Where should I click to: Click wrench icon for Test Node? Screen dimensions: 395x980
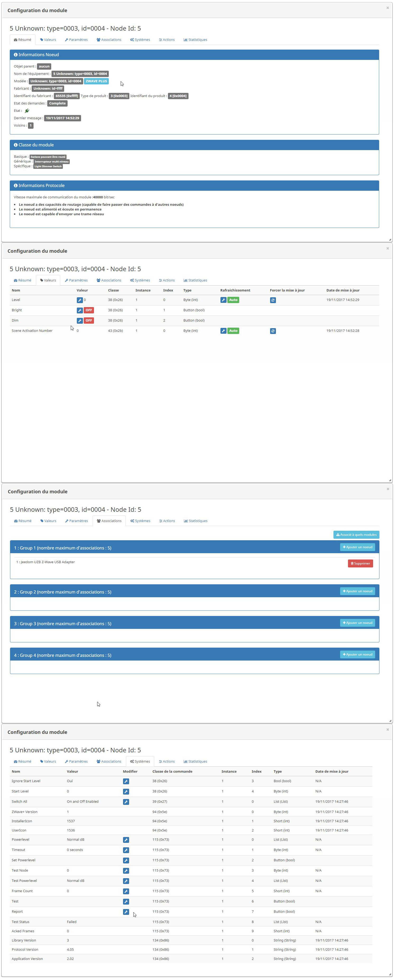[x=126, y=871]
